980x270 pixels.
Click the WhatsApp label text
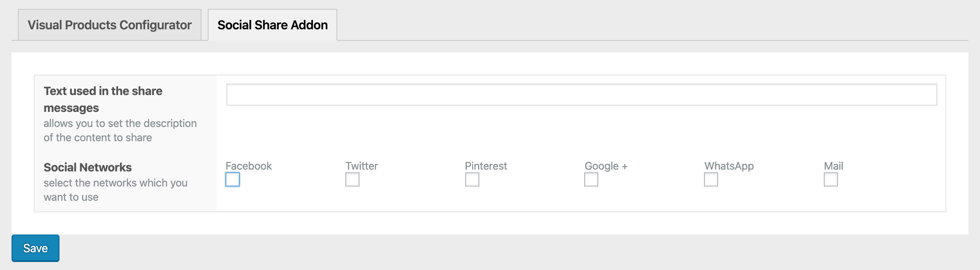[x=729, y=166]
